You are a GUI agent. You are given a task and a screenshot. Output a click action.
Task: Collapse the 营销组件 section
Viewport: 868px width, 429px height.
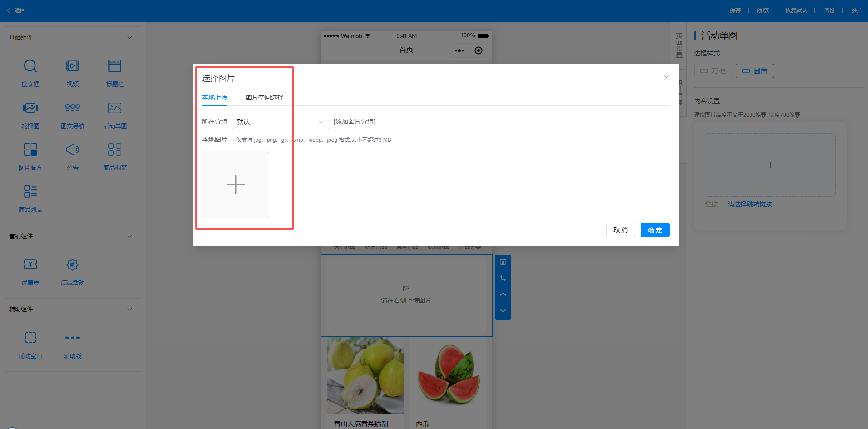pos(129,236)
